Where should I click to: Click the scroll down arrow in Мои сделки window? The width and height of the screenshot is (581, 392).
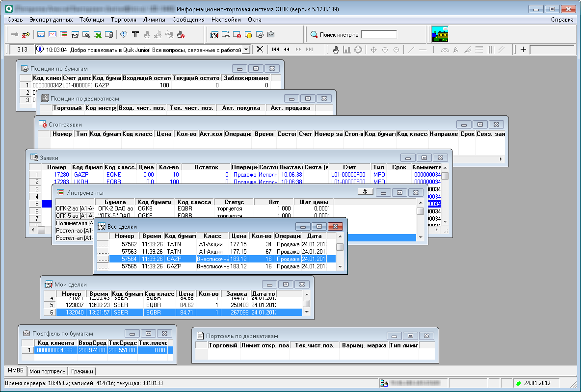coord(306,312)
